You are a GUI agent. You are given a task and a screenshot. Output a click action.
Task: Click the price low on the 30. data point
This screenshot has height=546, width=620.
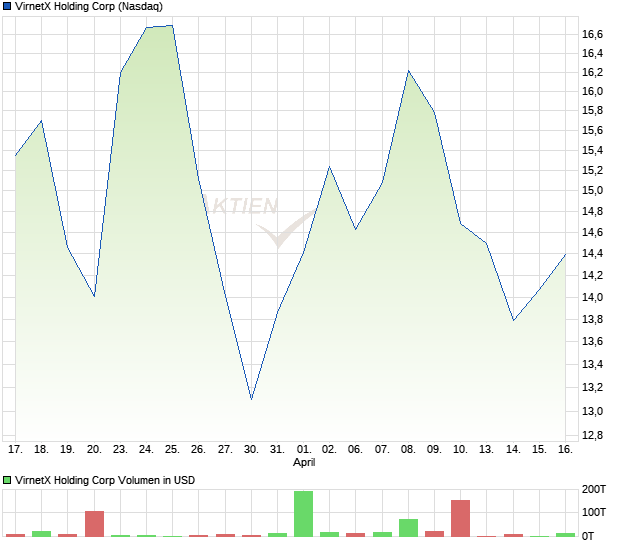coord(251,399)
